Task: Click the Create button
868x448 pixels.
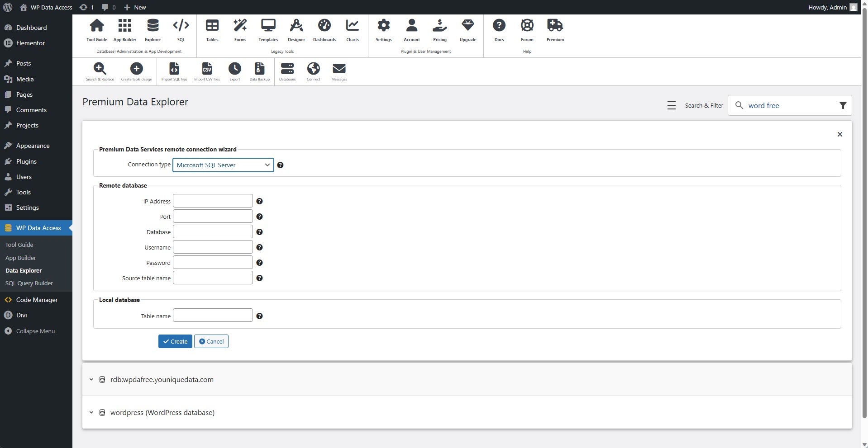Action: pyautogui.click(x=175, y=341)
